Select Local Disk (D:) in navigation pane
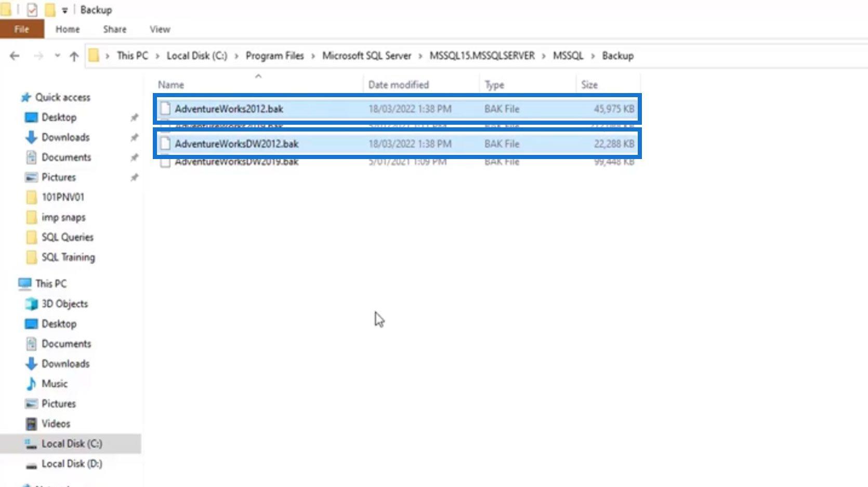This screenshot has width=868, height=487. point(72,464)
